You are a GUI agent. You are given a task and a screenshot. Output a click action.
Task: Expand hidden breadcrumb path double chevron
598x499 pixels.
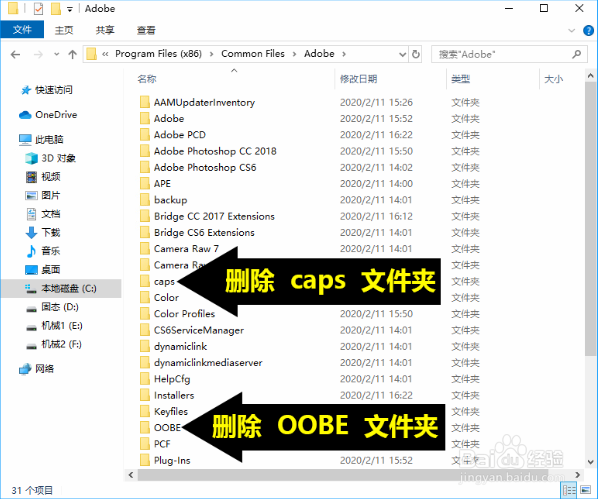click(105, 54)
